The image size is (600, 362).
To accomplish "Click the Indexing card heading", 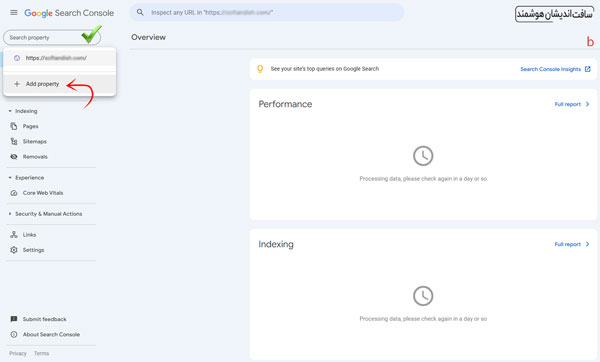I will click(276, 244).
